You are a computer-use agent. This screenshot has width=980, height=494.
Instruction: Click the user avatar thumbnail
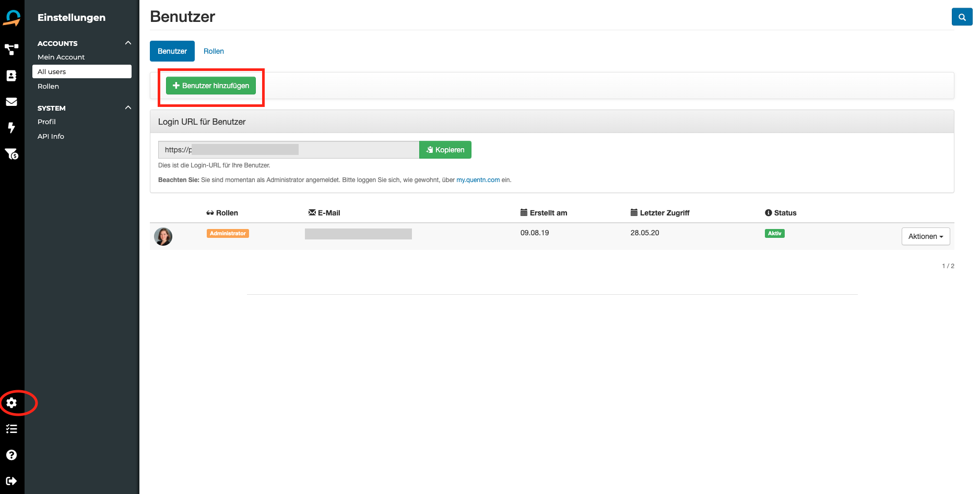(163, 236)
